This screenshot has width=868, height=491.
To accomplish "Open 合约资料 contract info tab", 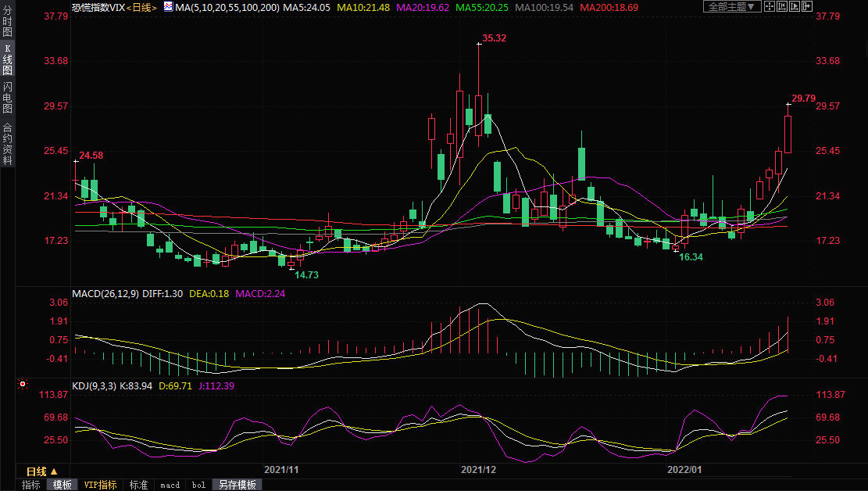I will click(x=7, y=143).
